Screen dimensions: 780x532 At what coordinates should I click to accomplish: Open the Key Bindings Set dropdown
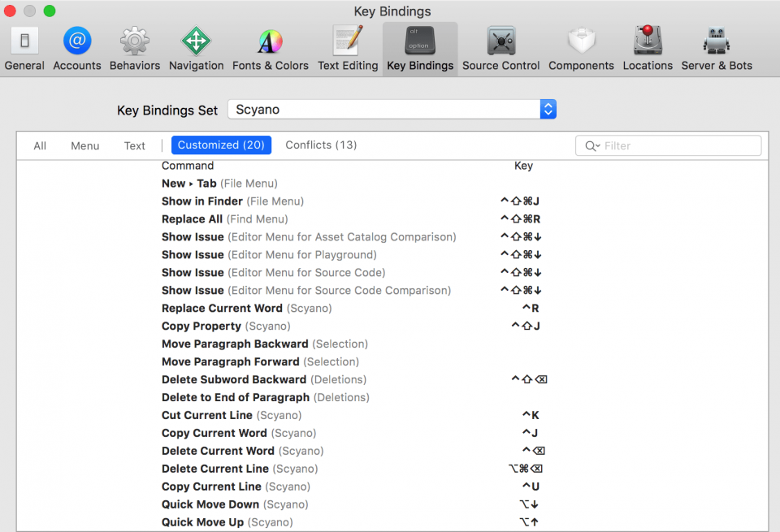pos(548,107)
